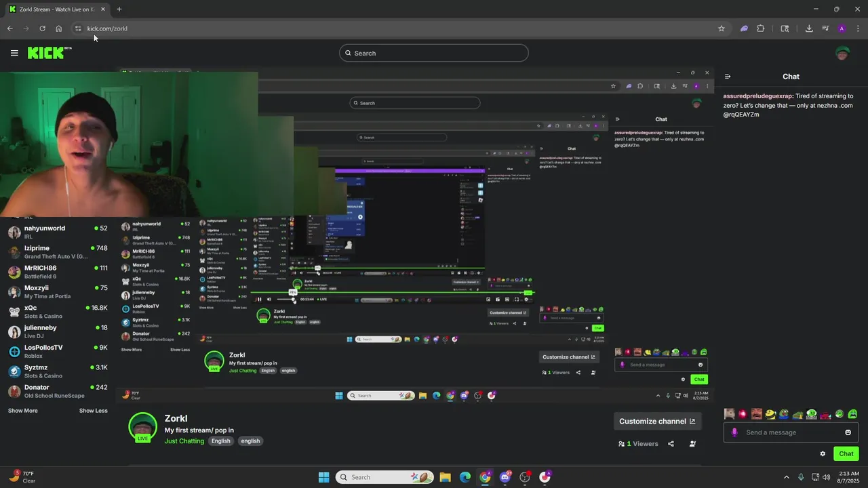868x488 pixels.
Task: Open MrRICH86 channel in sidebar
Action: (58, 272)
